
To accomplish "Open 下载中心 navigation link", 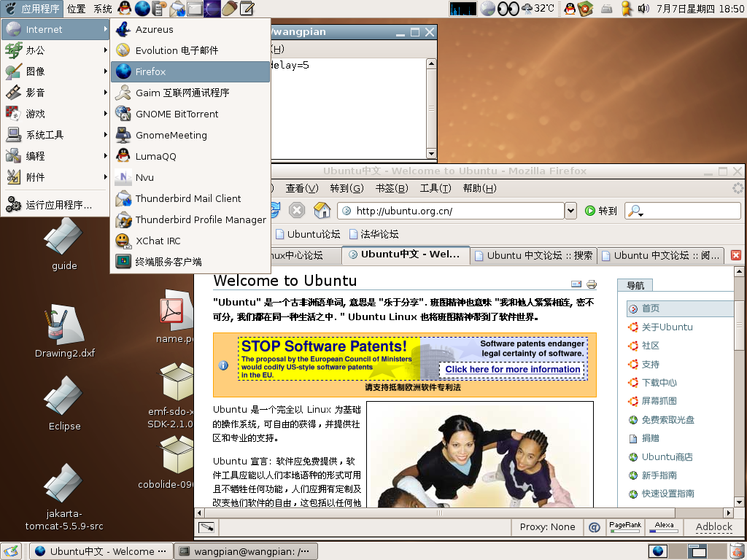I will (659, 382).
